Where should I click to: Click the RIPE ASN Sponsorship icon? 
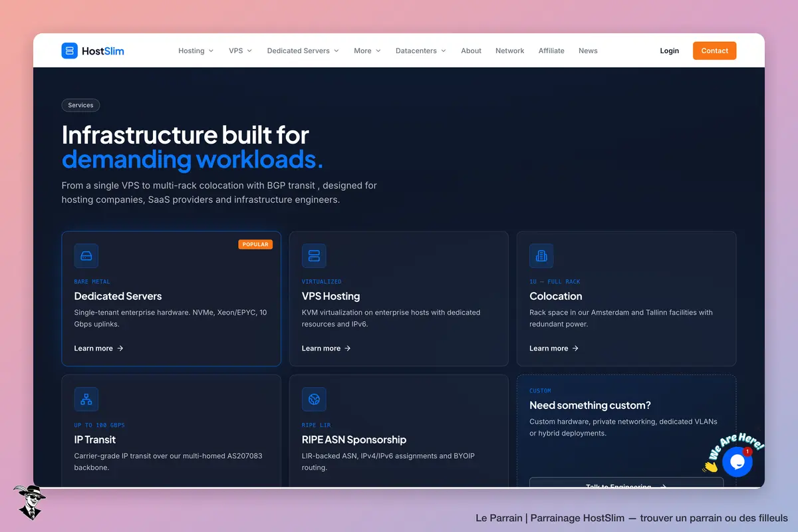point(314,399)
